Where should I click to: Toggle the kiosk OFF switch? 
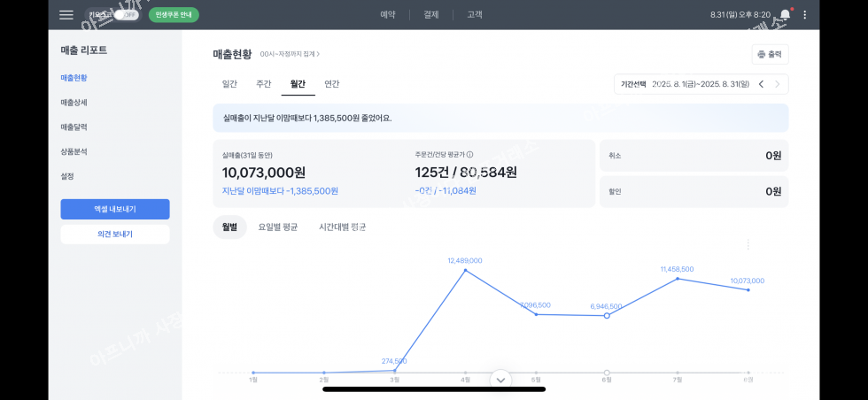point(126,15)
